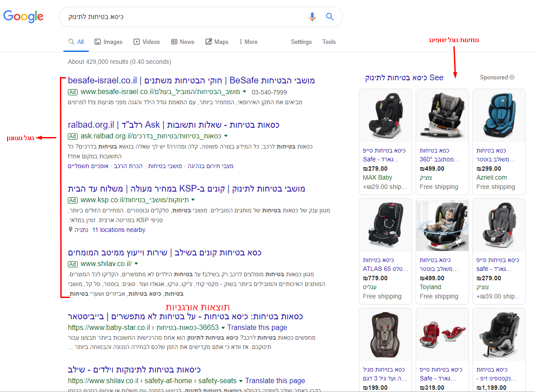The image size is (535, 392).
Task: Click MAX Baby seller name
Action: click(x=378, y=177)
